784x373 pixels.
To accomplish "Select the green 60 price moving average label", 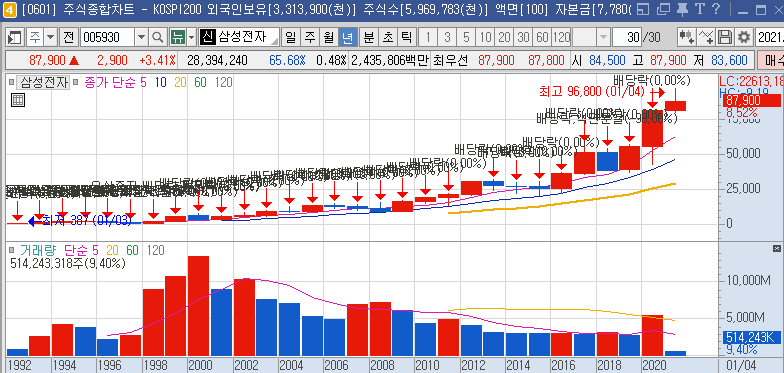I will (x=200, y=82).
